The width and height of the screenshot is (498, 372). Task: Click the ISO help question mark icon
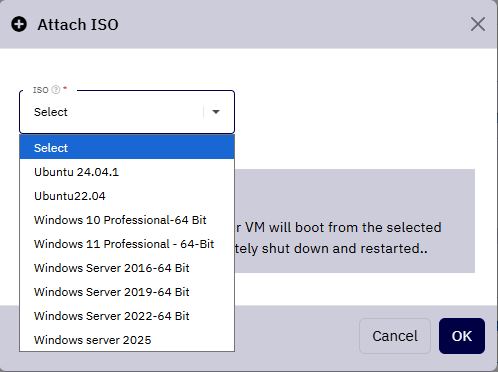[56, 90]
